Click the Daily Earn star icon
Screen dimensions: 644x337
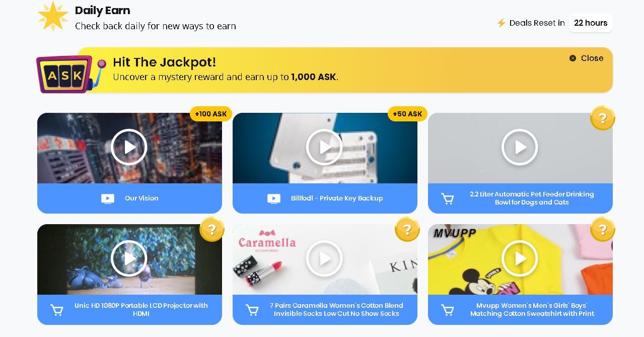coord(53,17)
